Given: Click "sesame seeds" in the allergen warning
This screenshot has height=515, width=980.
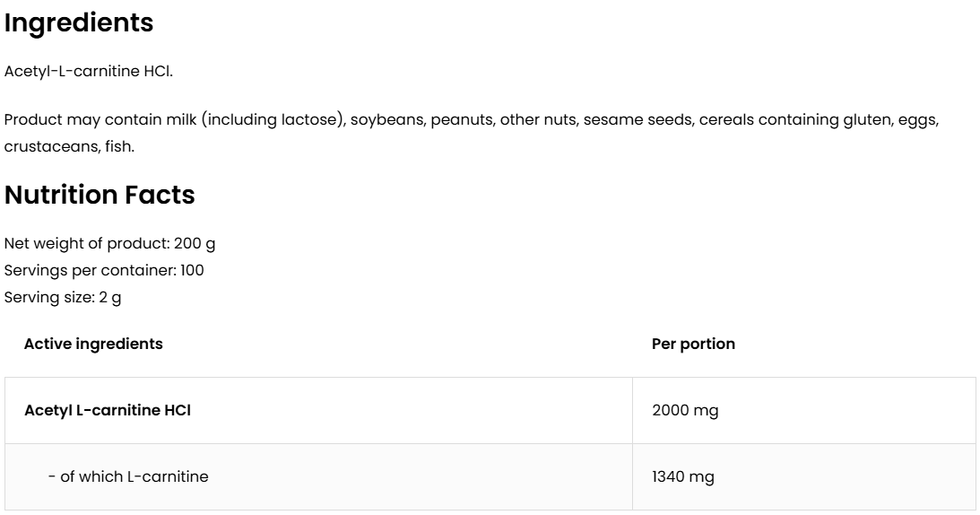Looking at the screenshot, I should pyautogui.click(x=636, y=120).
